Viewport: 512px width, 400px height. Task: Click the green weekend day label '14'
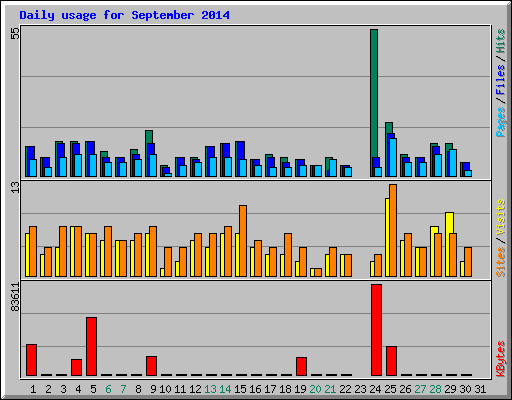[225, 389]
